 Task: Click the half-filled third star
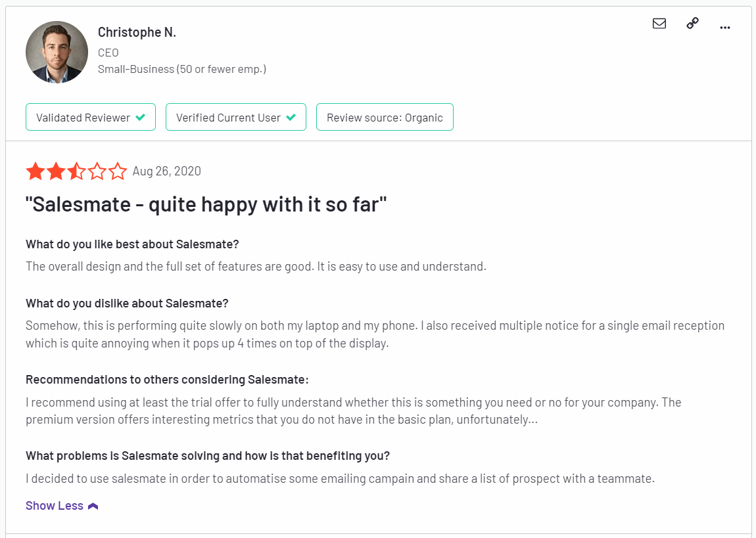pyautogui.click(x=77, y=171)
